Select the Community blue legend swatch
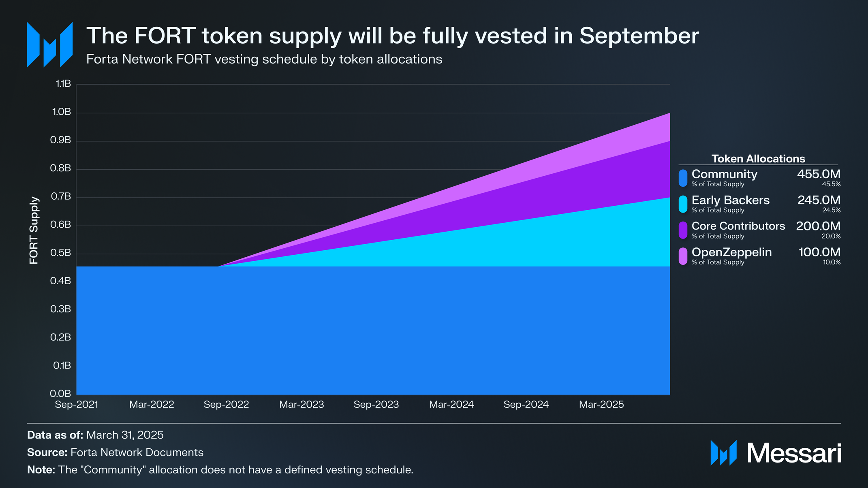Screen dimensions: 868x488 tap(683, 178)
